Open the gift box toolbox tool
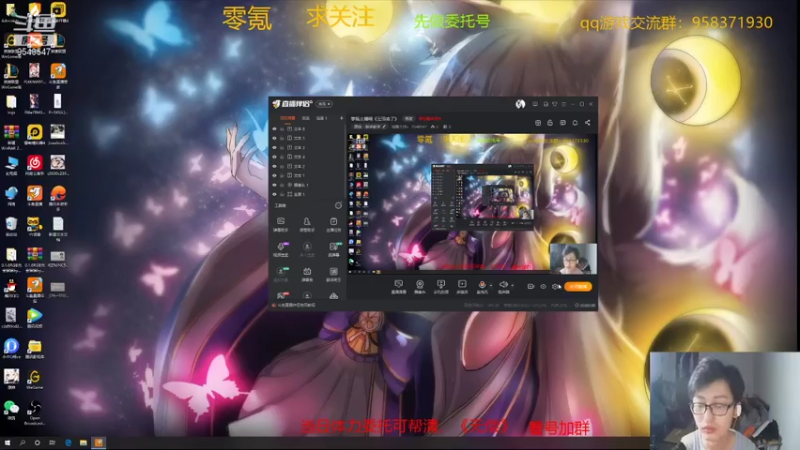800x450 pixels. tap(307, 274)
